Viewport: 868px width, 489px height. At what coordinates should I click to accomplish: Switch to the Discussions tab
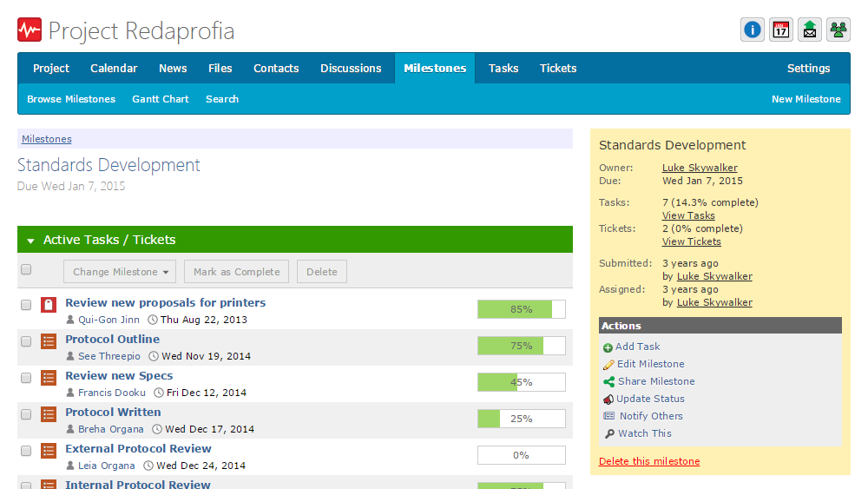tap(351, 68)
